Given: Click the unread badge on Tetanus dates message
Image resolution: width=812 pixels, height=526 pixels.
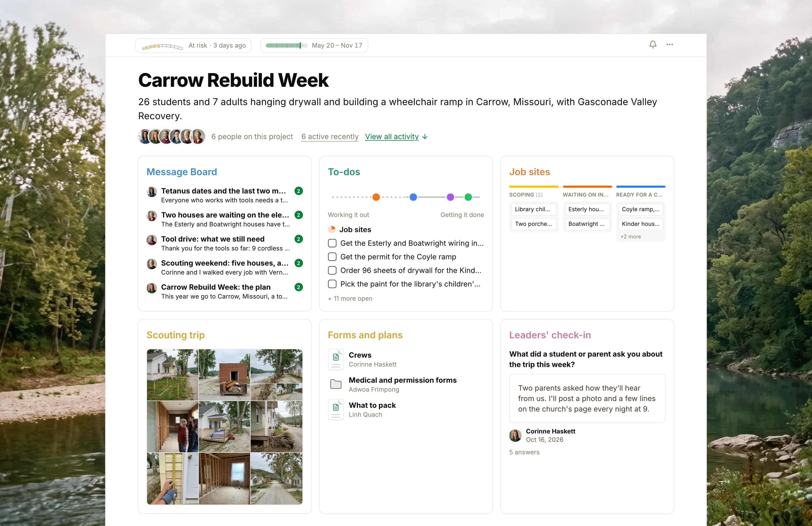Looking at the screenshot, I should [298, 191].
